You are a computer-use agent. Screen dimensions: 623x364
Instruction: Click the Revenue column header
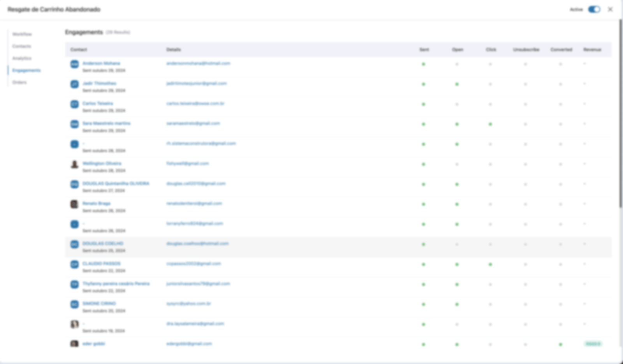tap(592, 50)
